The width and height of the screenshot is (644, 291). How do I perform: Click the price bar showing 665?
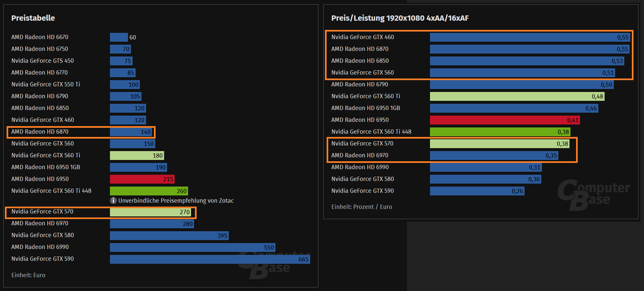210,259
